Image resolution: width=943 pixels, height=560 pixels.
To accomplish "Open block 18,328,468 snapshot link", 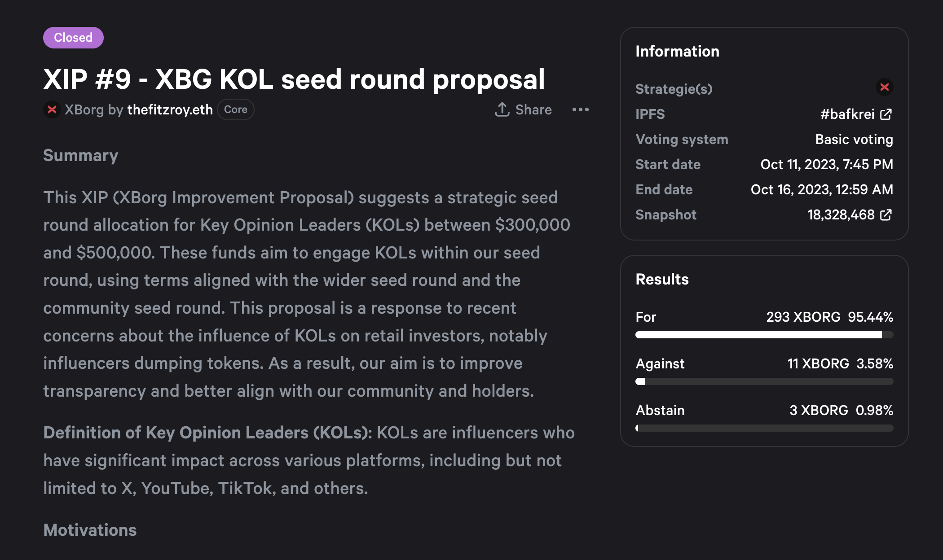I will [x=841, y=215].
